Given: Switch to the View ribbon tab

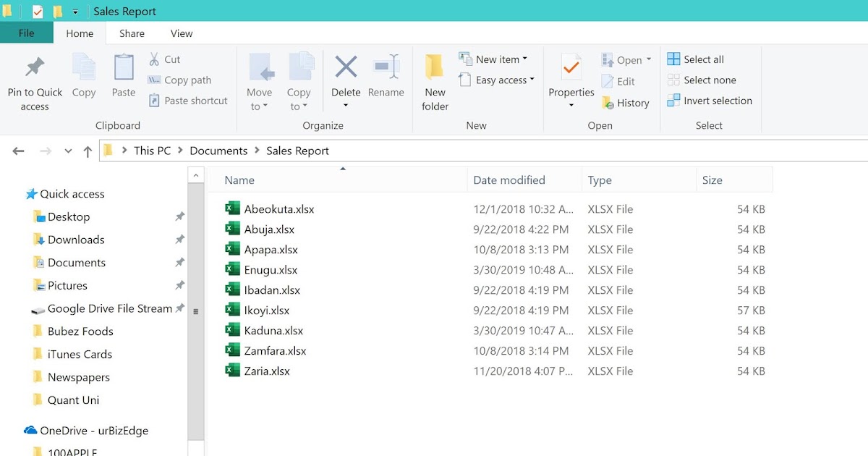Looking at the screenshot, I should [181, 33].
